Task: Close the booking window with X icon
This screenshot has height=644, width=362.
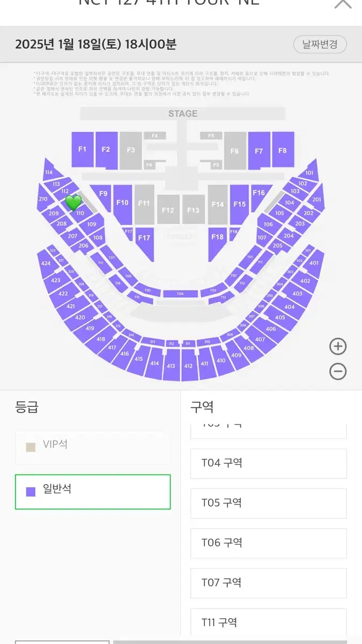Action: (x=343, y=3)
